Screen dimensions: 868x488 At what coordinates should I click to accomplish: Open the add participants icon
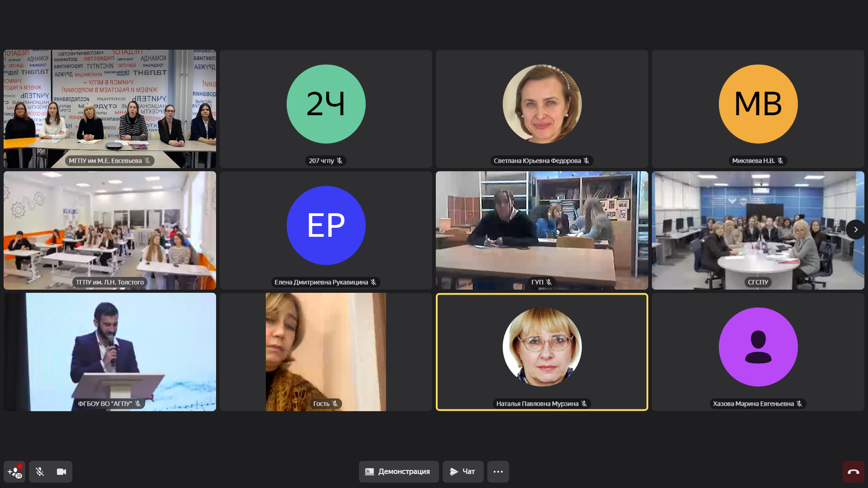click(x=14, y=472)
